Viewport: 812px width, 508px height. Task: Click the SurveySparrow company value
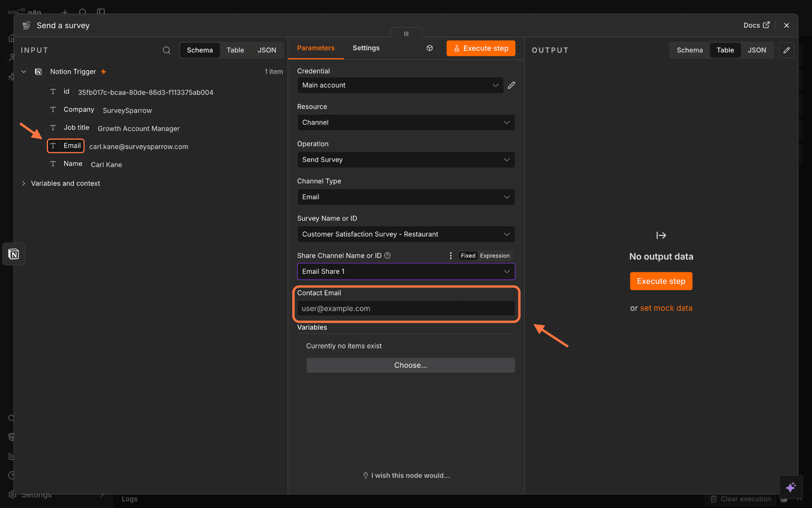(x=127, y=111)
